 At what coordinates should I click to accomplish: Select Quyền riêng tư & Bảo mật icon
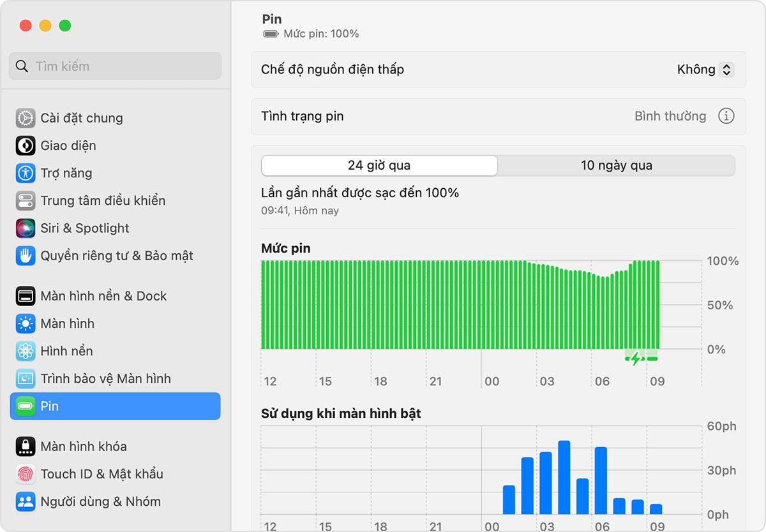(x=26, y=255)
